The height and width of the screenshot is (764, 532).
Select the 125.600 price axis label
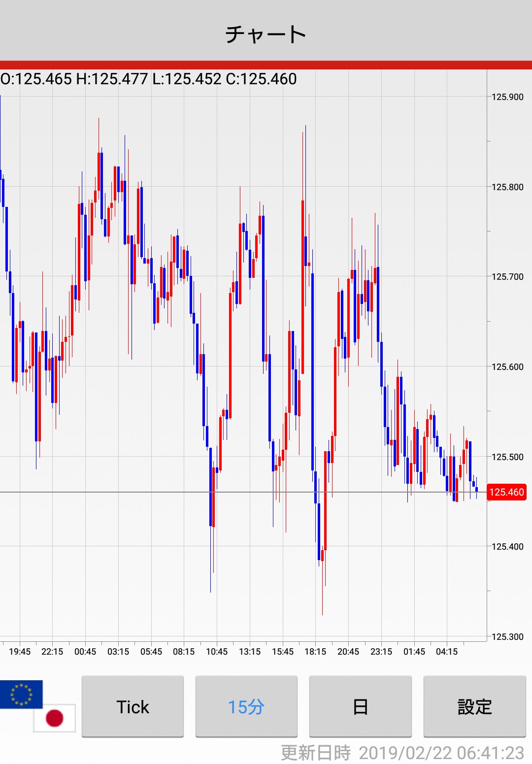507,367
